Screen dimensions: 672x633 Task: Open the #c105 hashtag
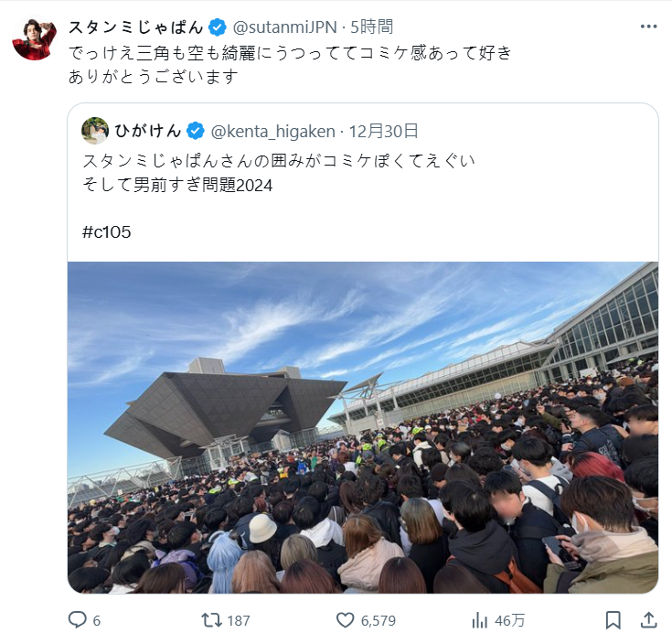[x=107, y=232]
